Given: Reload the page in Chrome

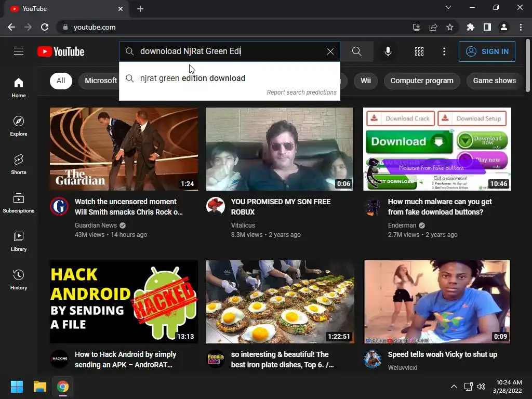Looking at the screenshot, I should pyautogui.click(x=45, y=27).
